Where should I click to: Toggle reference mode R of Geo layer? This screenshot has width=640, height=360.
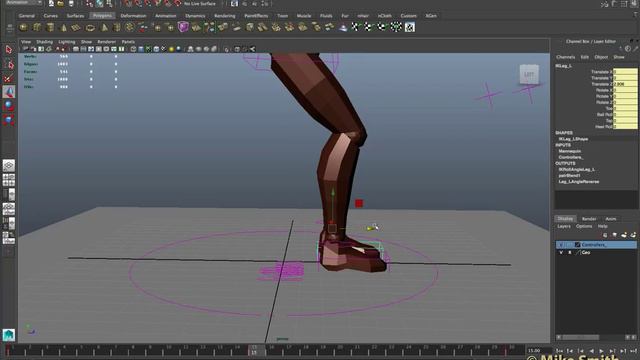click(x=569, y=253)
